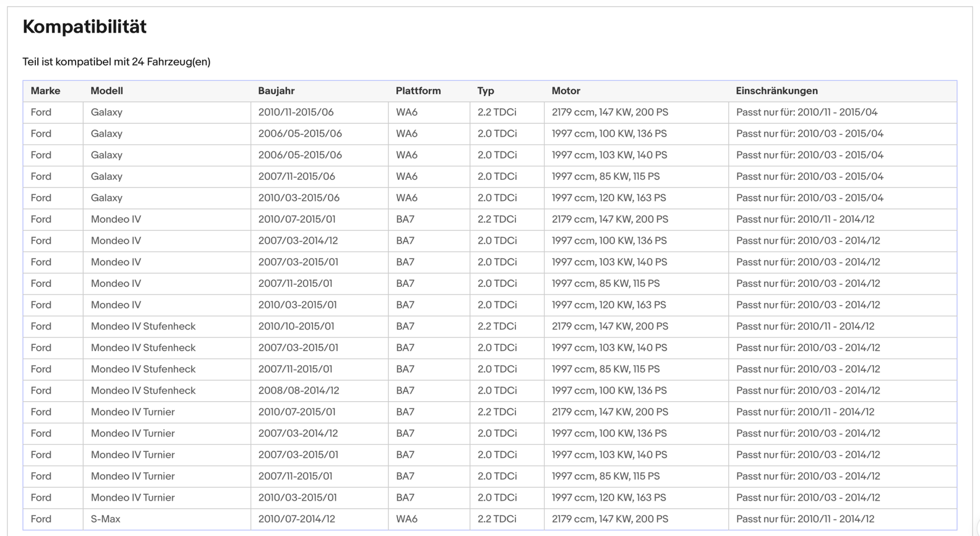Click the 'Baujahr' column header

[276, 91]
